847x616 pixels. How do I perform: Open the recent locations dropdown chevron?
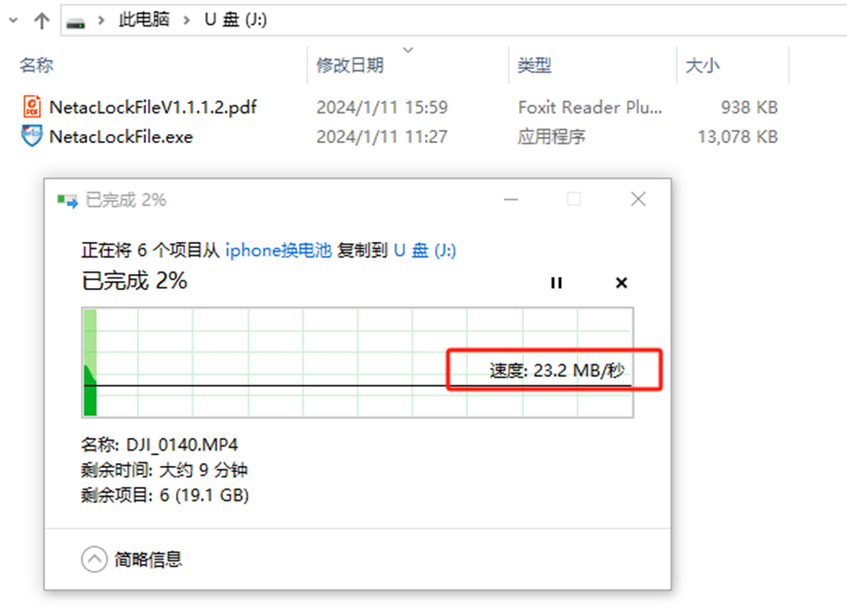(x=14, y=21)
